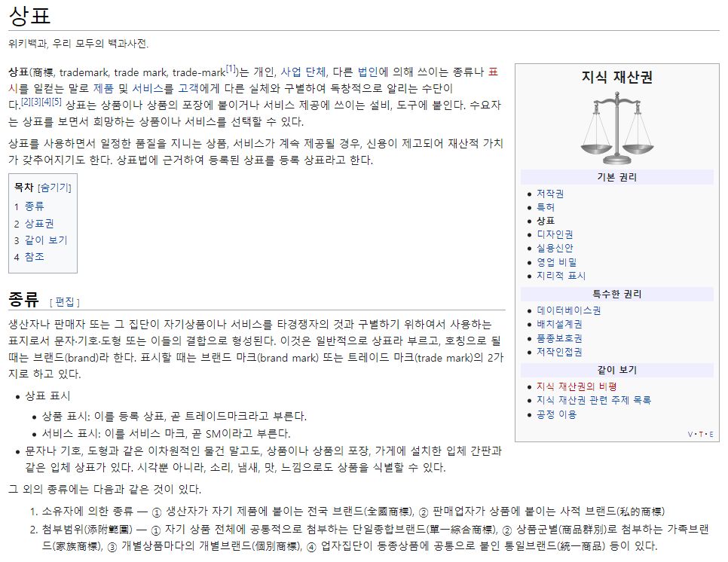Open citation footnote [1]

[231, 69]
